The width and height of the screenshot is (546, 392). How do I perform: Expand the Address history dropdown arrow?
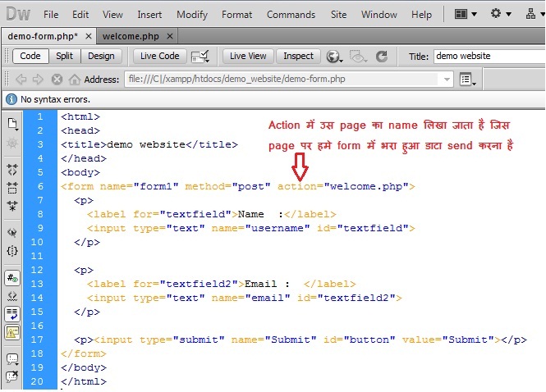pyautogui.click(x=447, y=80)
